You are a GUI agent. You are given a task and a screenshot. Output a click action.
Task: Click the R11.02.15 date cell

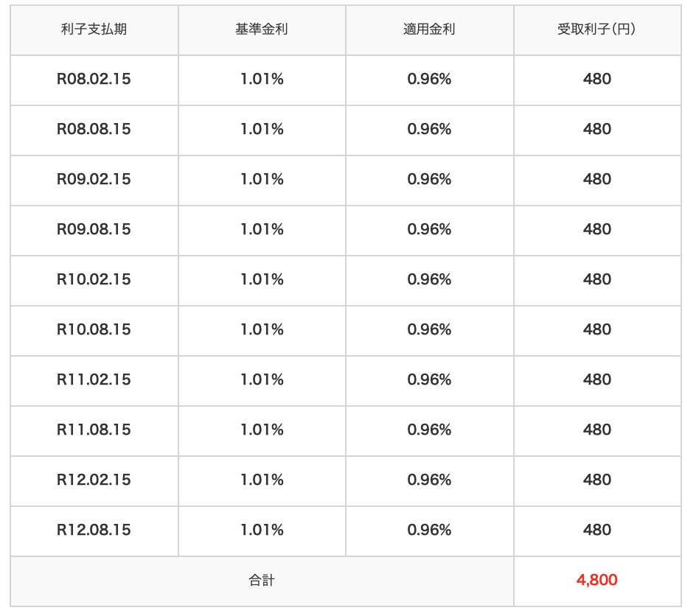pos(94,379)
